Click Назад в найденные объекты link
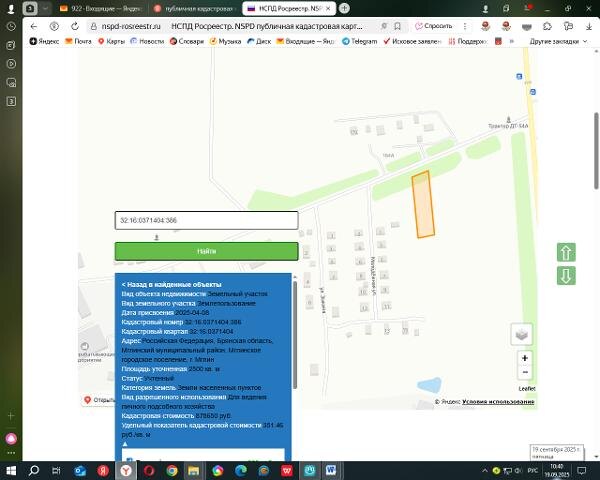 (x=171, y=284)
